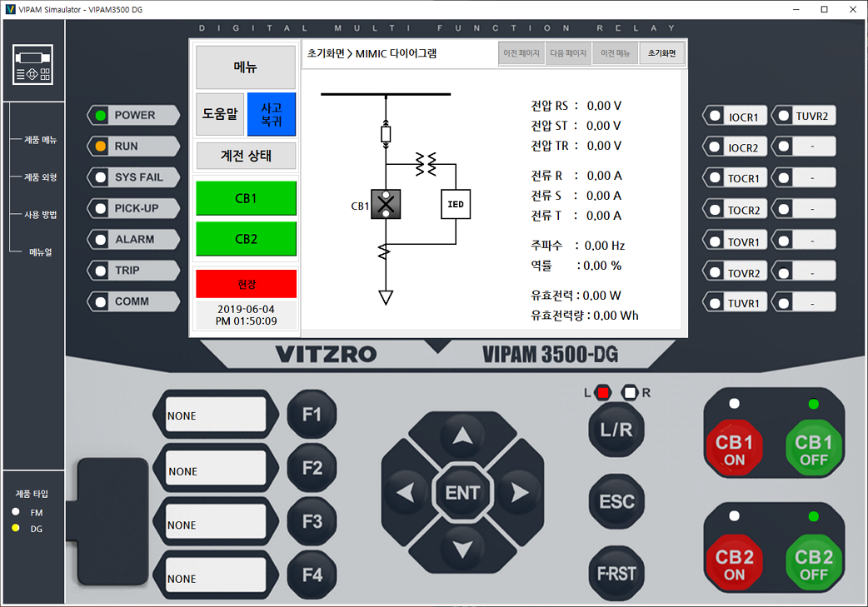The width and height of the screenshot is (868, 607).
Task: Click the green CB1 screen button
Action: (x=246, y=198)
